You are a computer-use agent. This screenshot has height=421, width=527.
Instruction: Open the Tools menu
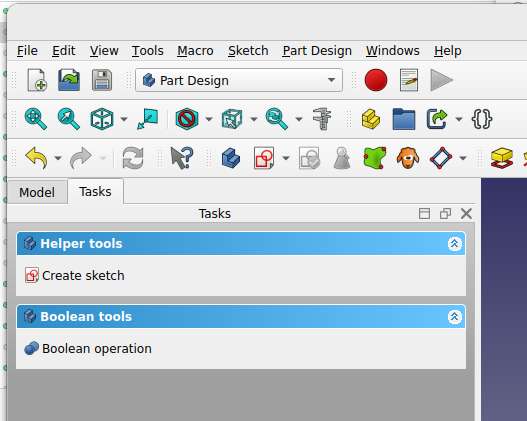coord(148,51)
